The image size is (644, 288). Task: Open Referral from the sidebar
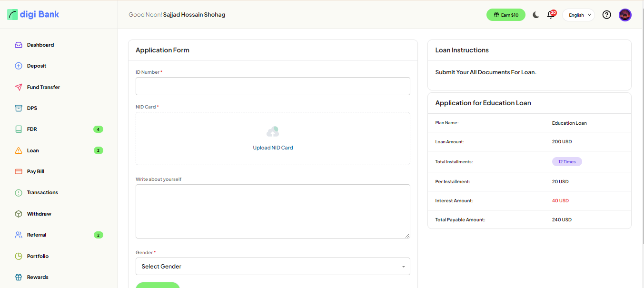pos(37,235)
